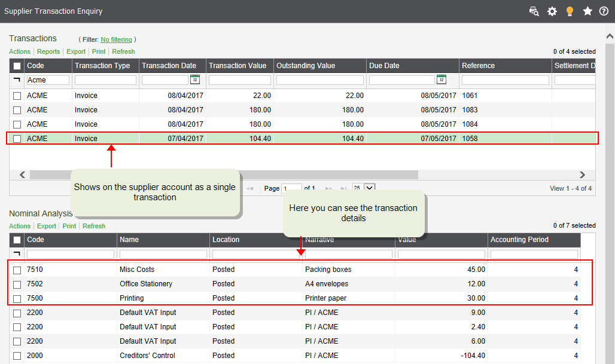Open the Transaction Date calendar picker

pyautogui.click(x=194, y=79)
